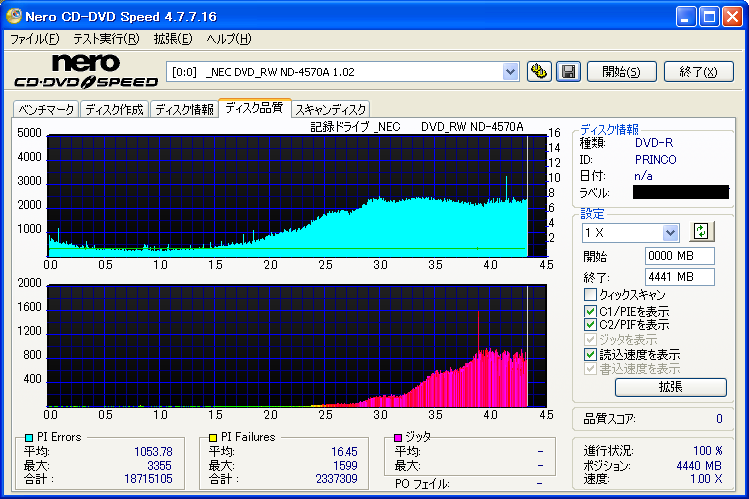Toggle 読込速度を表示 checkbox
749x499 pixels.
(590, 354)
